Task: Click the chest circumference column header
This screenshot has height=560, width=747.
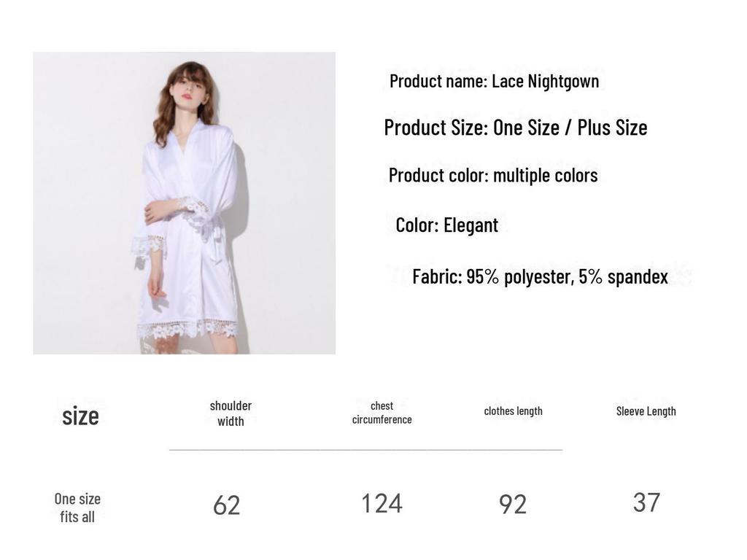Action: pyautogui.click(x=382, y=413)
